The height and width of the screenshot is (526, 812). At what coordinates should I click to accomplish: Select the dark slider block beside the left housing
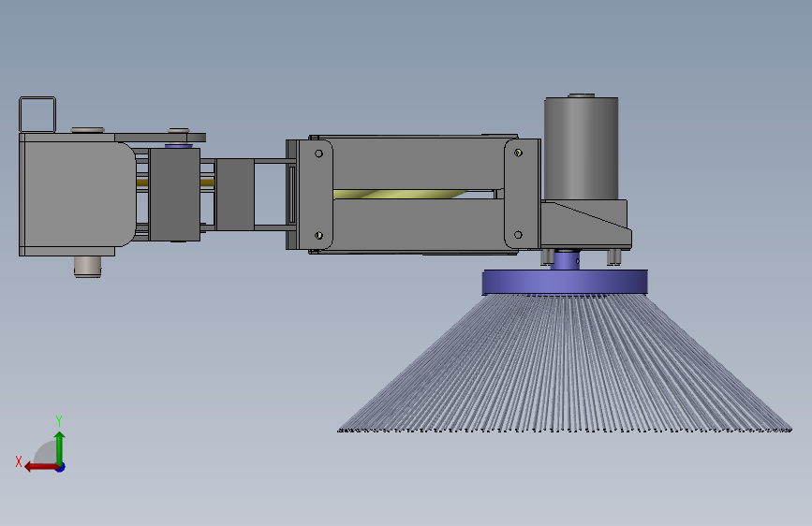(174, 195)
